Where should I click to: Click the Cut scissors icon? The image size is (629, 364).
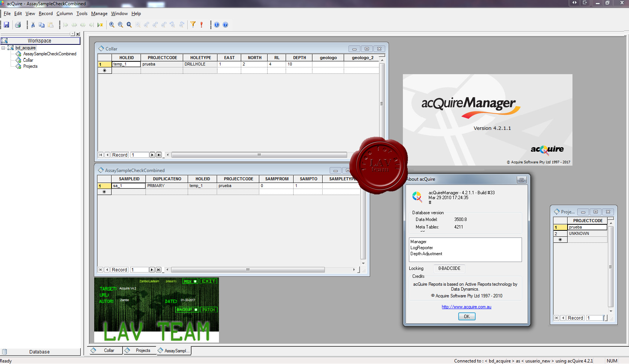coord(33,25)
